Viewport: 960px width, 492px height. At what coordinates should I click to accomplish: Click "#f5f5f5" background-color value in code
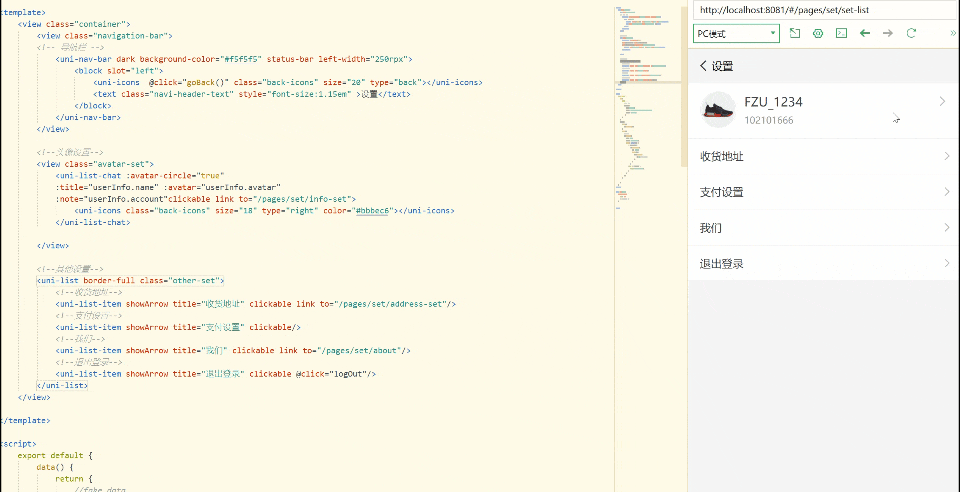click(x=243, y=59)
